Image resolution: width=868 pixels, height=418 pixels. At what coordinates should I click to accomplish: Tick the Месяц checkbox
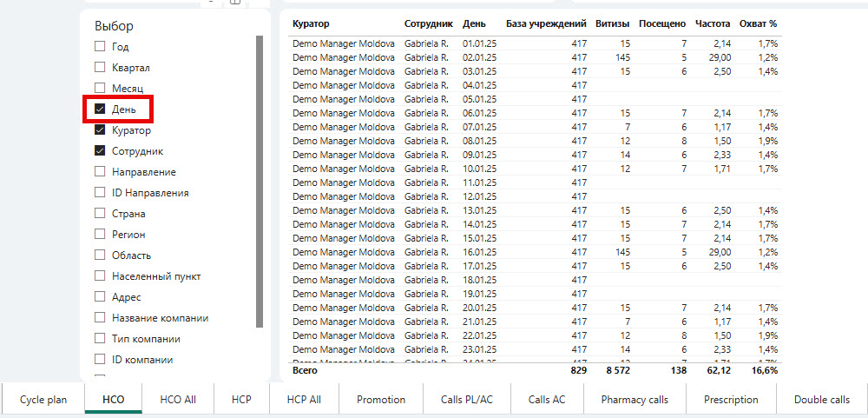[100, 89]
